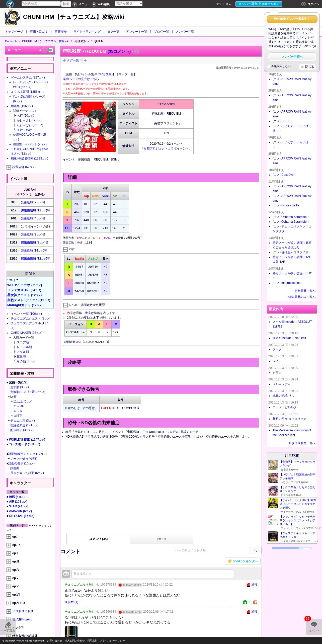Expand ep.III character list
Image resolution: width=322 pixels, height=644 pixels.
(x=9, y=561)
